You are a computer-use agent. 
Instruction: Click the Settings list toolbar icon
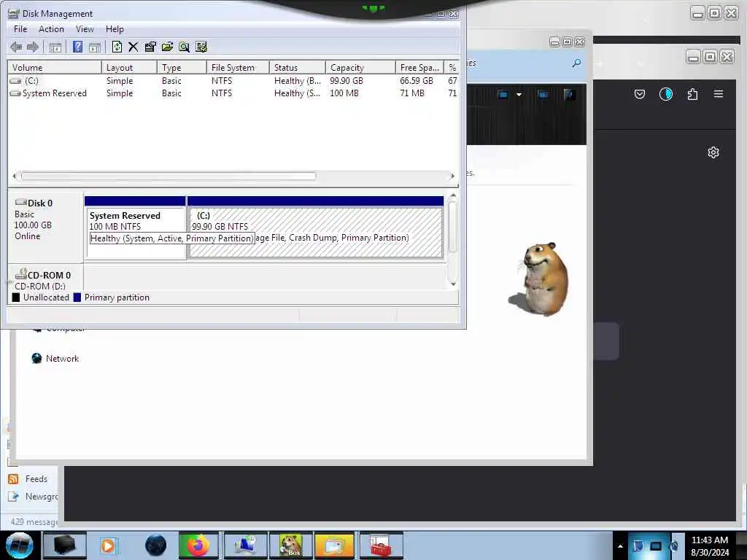(201, 47)
